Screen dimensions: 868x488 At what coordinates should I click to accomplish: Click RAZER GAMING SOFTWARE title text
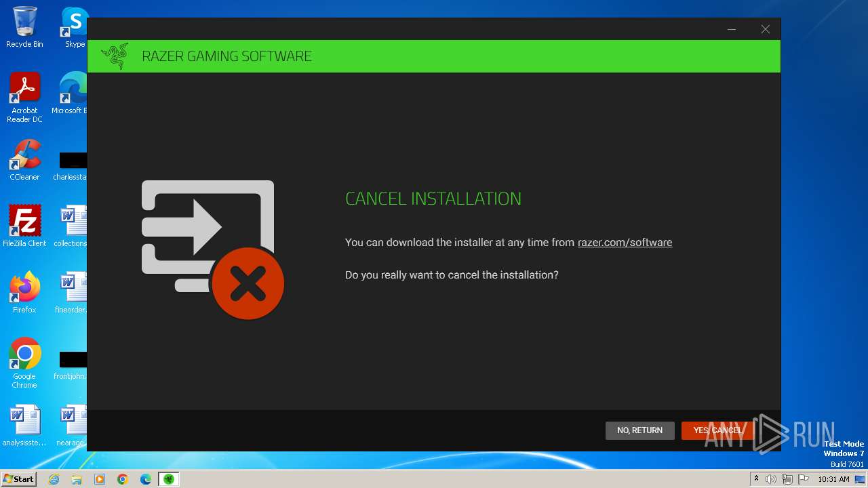tap(226, 56)
